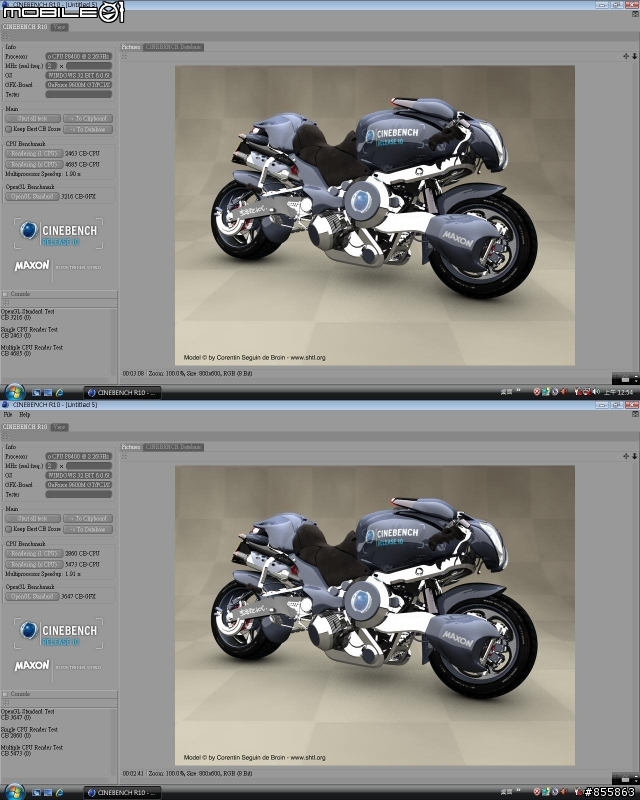
Task: Click Processor field in upper window
Action: click(79, 57)
